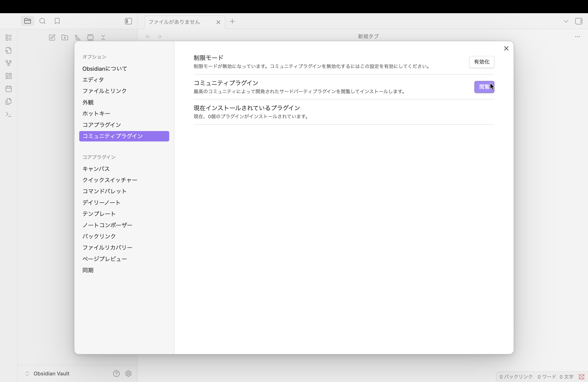Expand the Obsidian Vault vault switcher
The image size is (588, 382).
(x=27, y=374)
